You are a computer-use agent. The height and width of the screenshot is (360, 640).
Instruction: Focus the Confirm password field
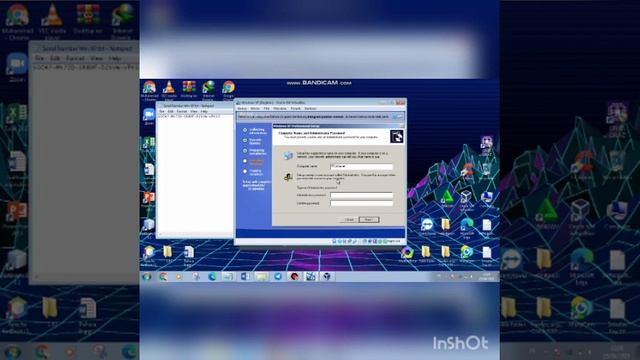[x=362, y=203]
